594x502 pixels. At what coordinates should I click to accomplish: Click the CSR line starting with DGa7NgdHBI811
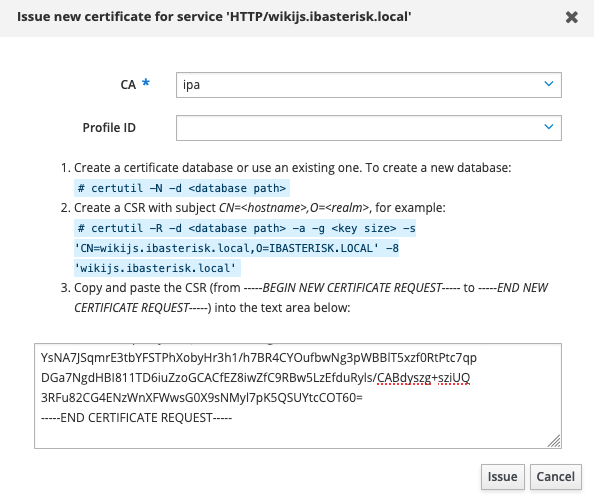coord(255,378)
